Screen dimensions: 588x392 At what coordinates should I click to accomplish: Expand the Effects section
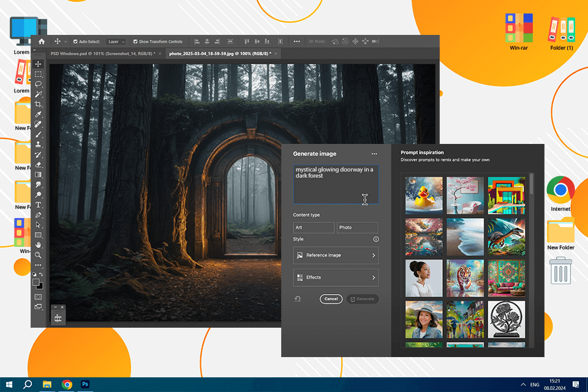336,277
